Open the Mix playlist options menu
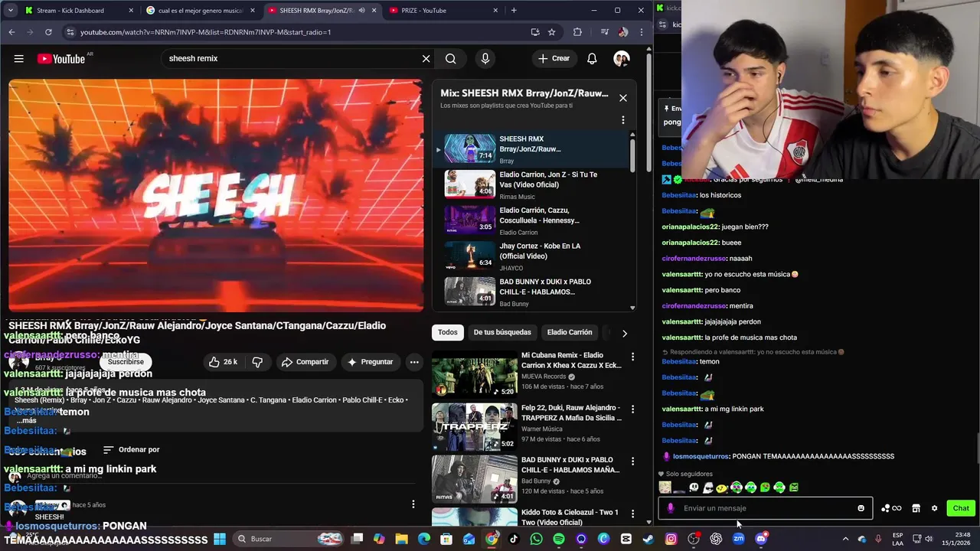 623,120
